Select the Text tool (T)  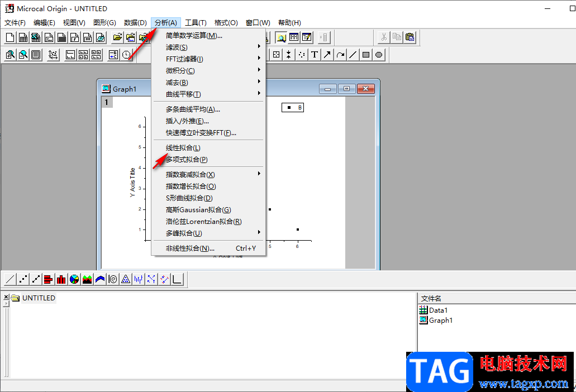pos(315,55)
